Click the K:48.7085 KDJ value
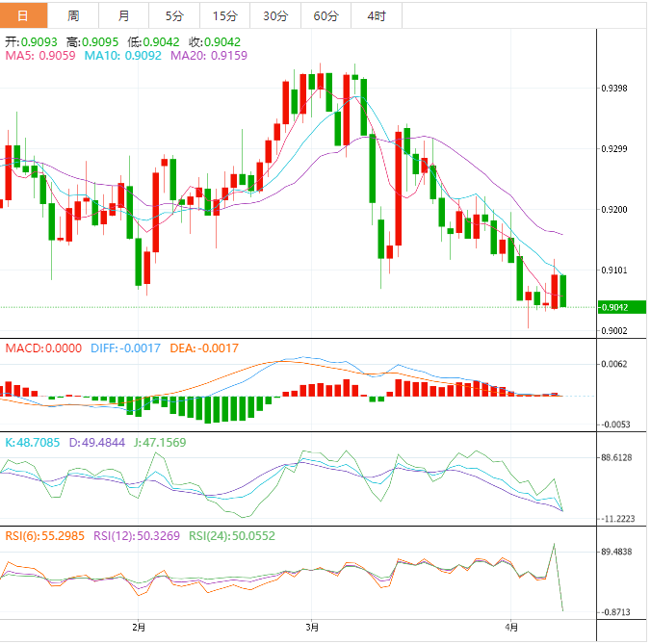Image resolution: width=651 pixels, height=644 pixels. click(x=33, y=443)
